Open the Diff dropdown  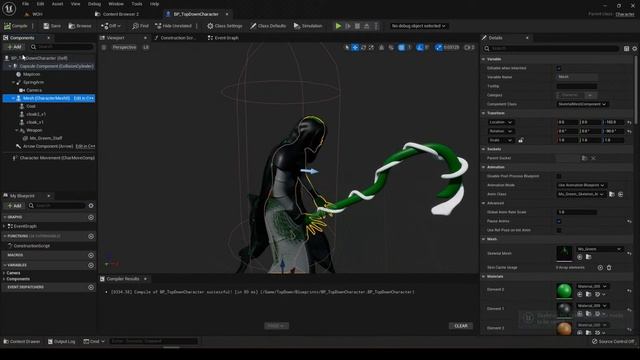tap(111, 26)
